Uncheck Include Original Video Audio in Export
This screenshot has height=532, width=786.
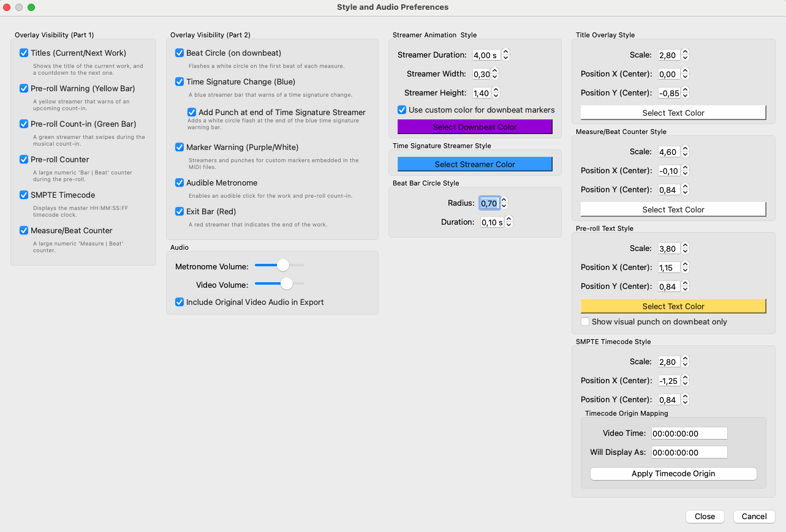point(179,302)
